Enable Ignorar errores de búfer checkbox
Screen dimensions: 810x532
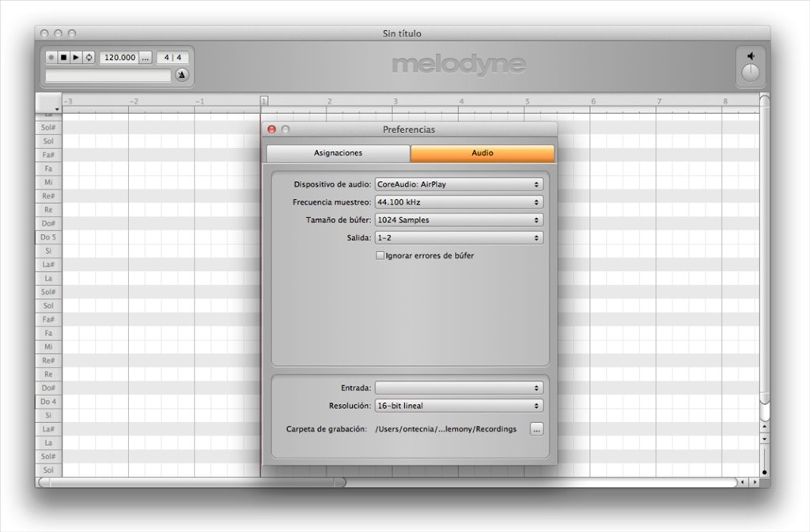click(x=380, y=255)
